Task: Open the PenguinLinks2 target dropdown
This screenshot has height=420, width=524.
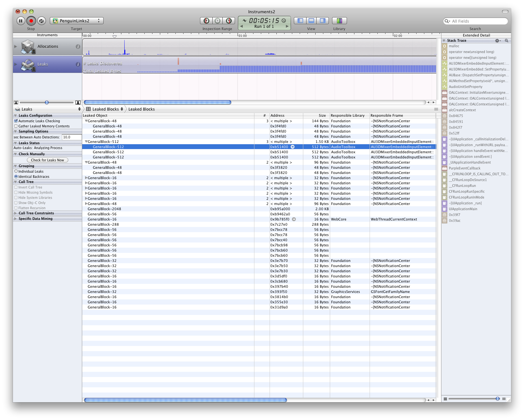Action: [x=77, y=21]
